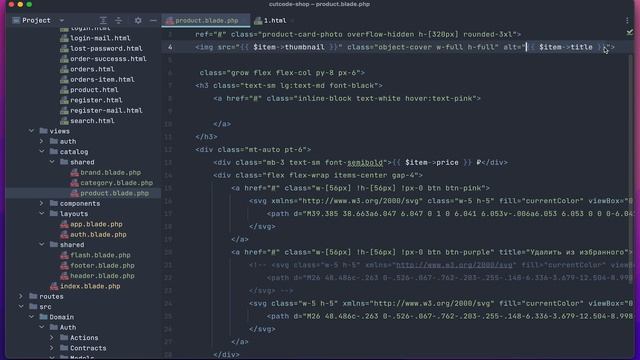
Task: Open editor tabs more-options menu
Action: tap(627, 20)
